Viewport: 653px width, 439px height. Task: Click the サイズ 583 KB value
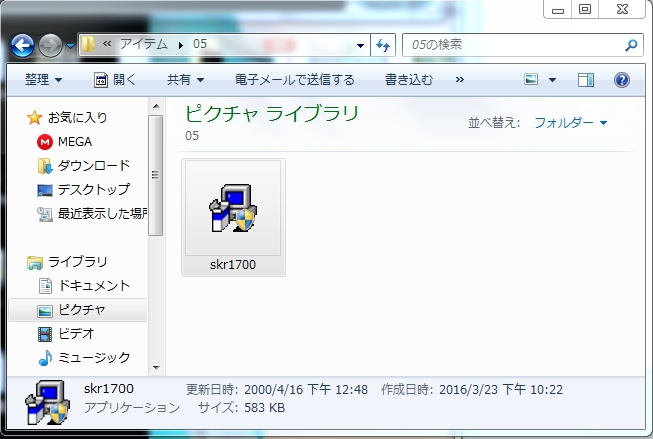pyautogui.click(x=264, y=407)
